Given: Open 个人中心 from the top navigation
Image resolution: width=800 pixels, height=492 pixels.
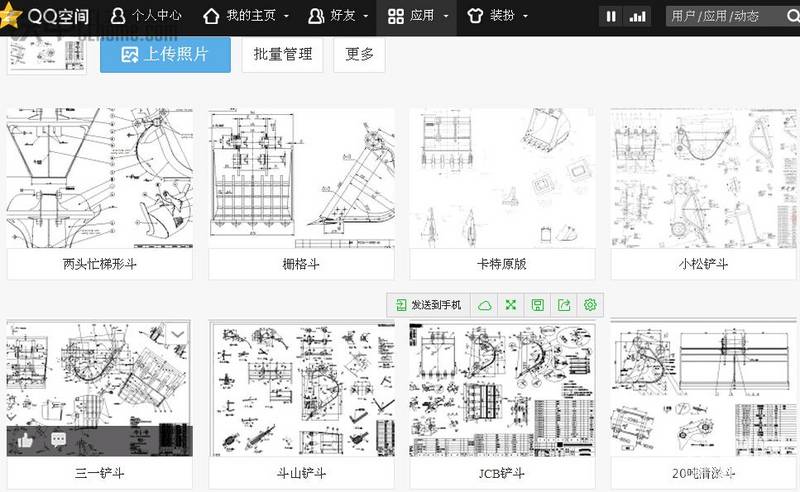Looking at the screenshot, I should [x=146, y=16].
